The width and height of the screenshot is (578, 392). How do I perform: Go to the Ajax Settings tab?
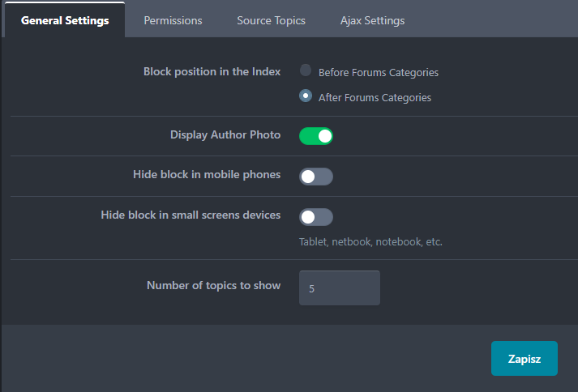372,20
